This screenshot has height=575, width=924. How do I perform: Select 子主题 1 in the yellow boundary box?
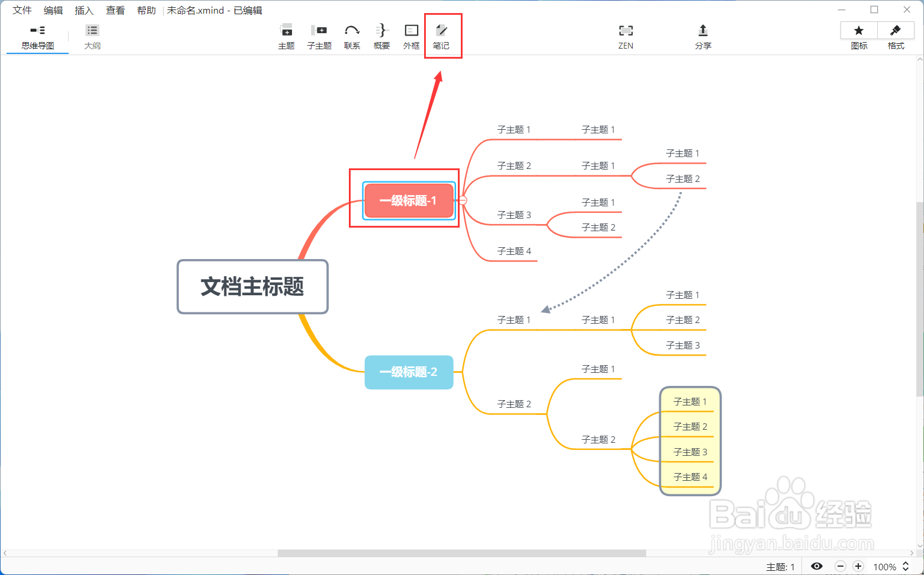tap(690, 401)
